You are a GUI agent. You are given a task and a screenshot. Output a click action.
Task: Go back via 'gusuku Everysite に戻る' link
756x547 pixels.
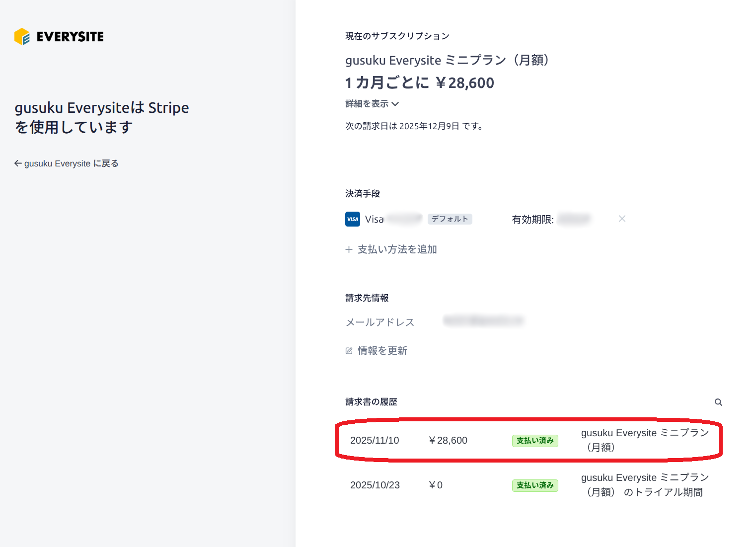(x=67, y=163)
